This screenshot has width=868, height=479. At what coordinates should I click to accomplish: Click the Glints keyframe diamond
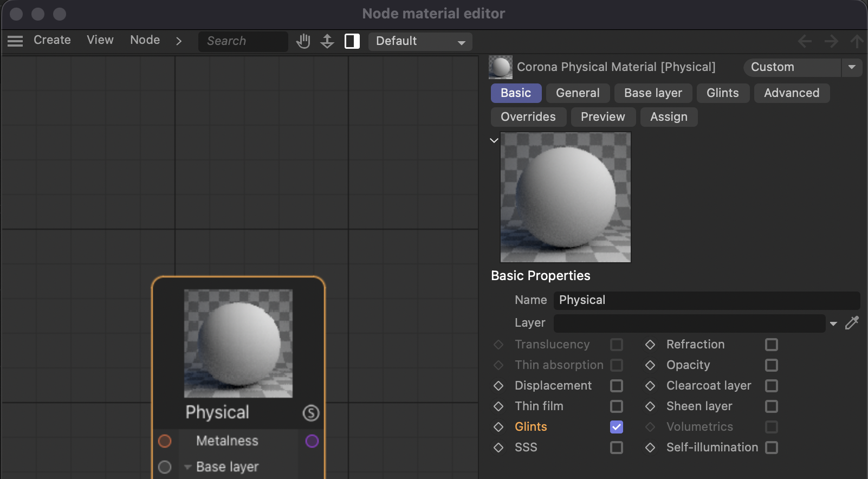coord(498,427)
